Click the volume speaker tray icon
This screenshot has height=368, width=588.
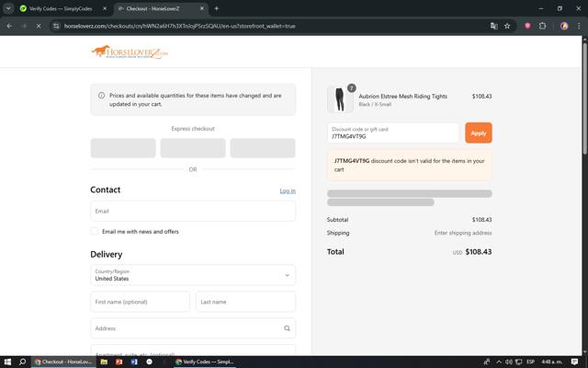[508, 362]
